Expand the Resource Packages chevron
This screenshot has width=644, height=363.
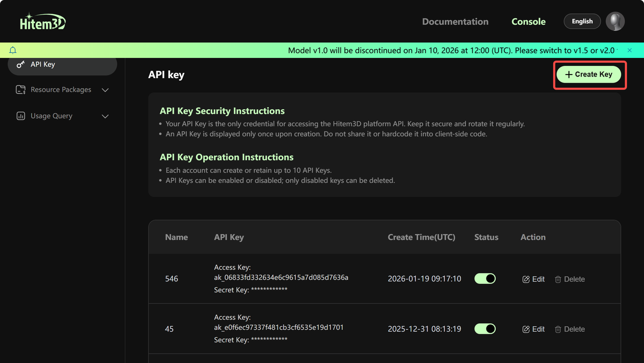coord(105,90)
